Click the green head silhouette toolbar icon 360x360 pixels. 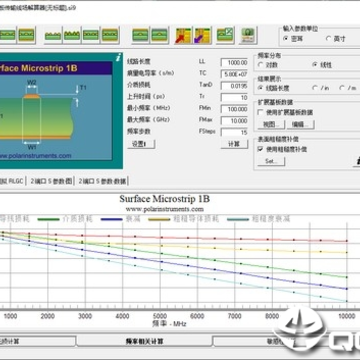pyautogui.click(x=248, y=35)
